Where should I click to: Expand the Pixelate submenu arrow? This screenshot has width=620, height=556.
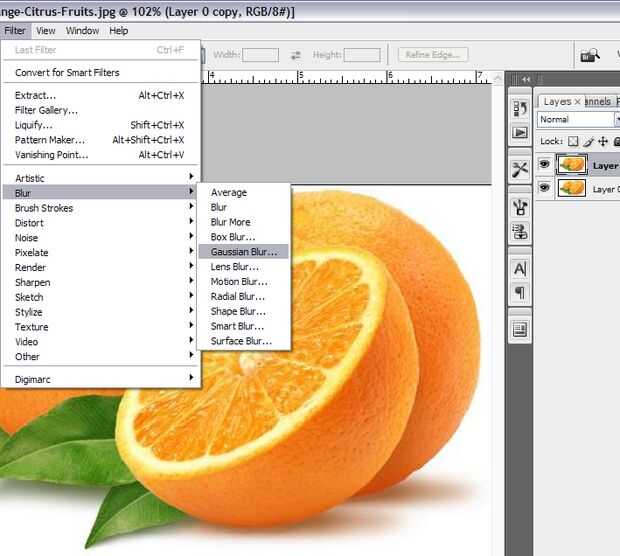pyautogui.click(x=191, y=250)
